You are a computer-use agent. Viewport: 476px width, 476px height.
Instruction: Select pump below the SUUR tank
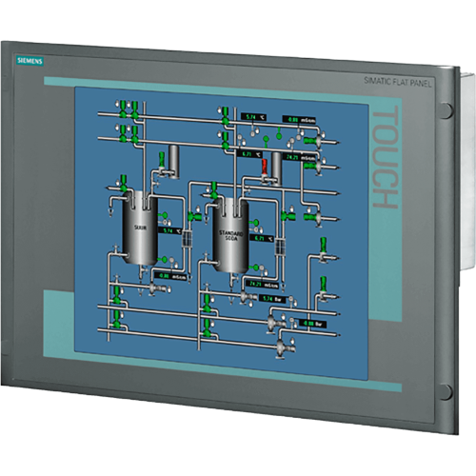pos(156,288)
